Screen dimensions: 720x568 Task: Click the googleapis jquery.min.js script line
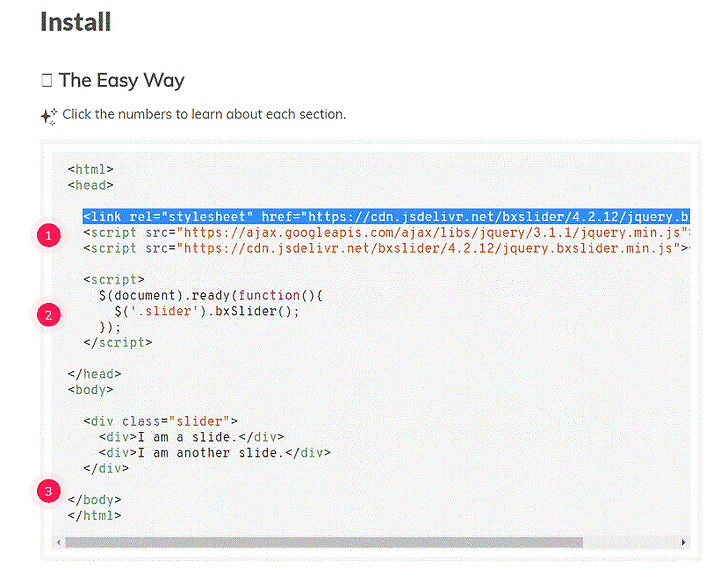point(386,233)
